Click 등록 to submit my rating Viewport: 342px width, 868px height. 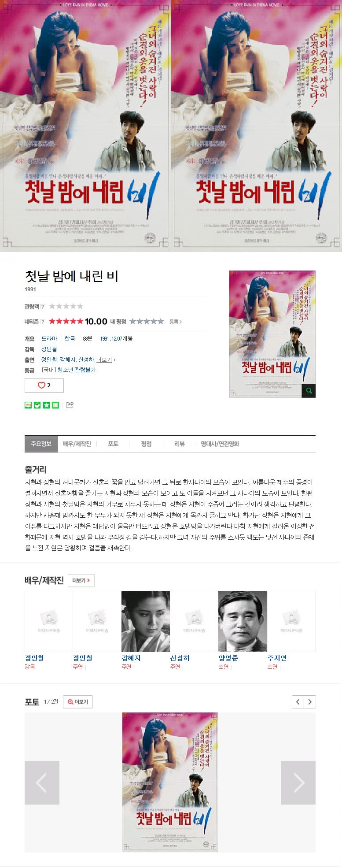[x=175, y=322]
